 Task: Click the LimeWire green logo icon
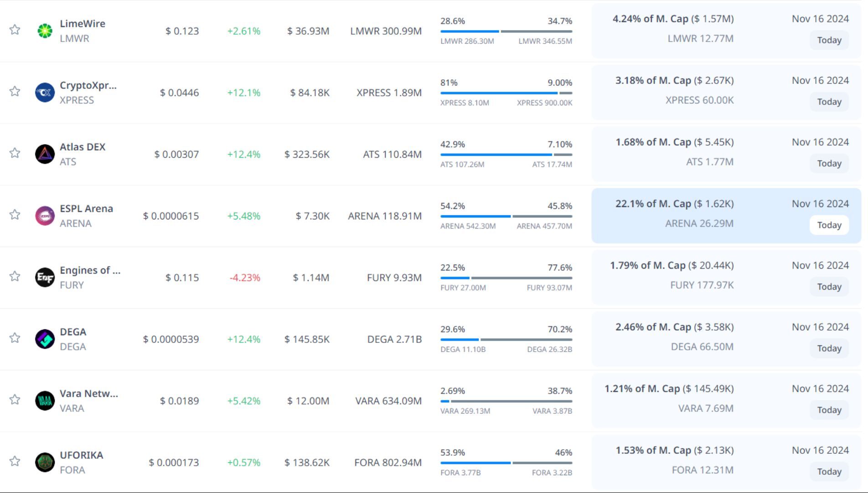click(45, 31)
